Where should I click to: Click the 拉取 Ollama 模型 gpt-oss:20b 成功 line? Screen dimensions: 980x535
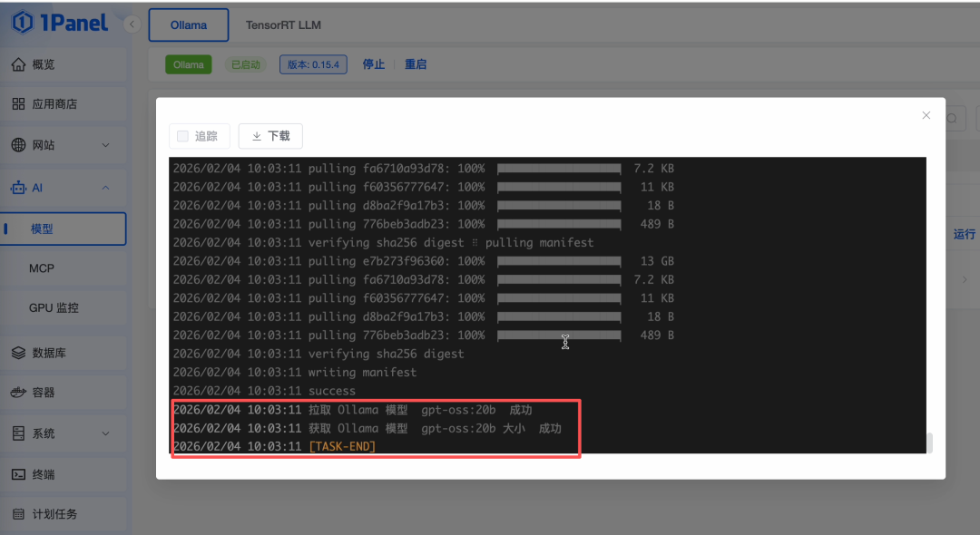352,410
